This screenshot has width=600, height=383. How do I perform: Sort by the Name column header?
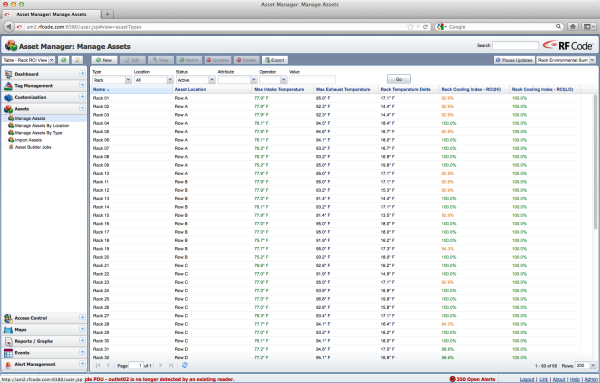coord(132,89)
